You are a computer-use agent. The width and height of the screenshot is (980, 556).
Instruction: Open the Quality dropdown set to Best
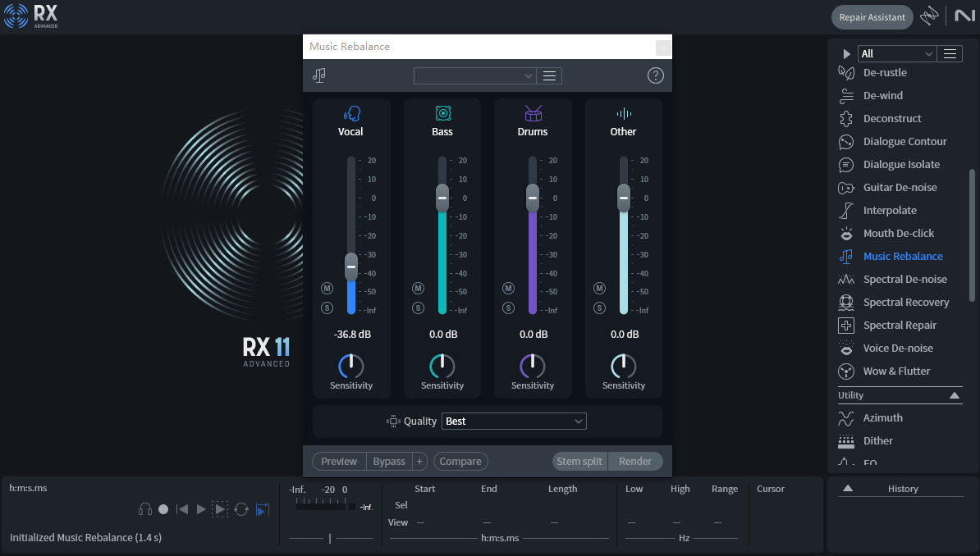point(514,421)
